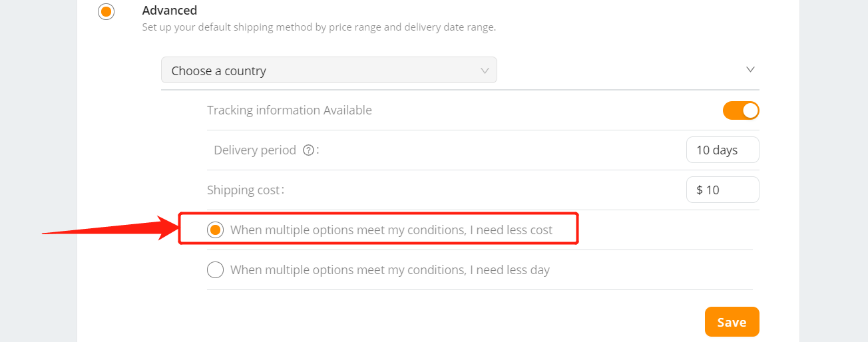The width and height of the screenshot is (868, 342).
Task: Click the arrow inside the country selector
Action: [485, 71]
